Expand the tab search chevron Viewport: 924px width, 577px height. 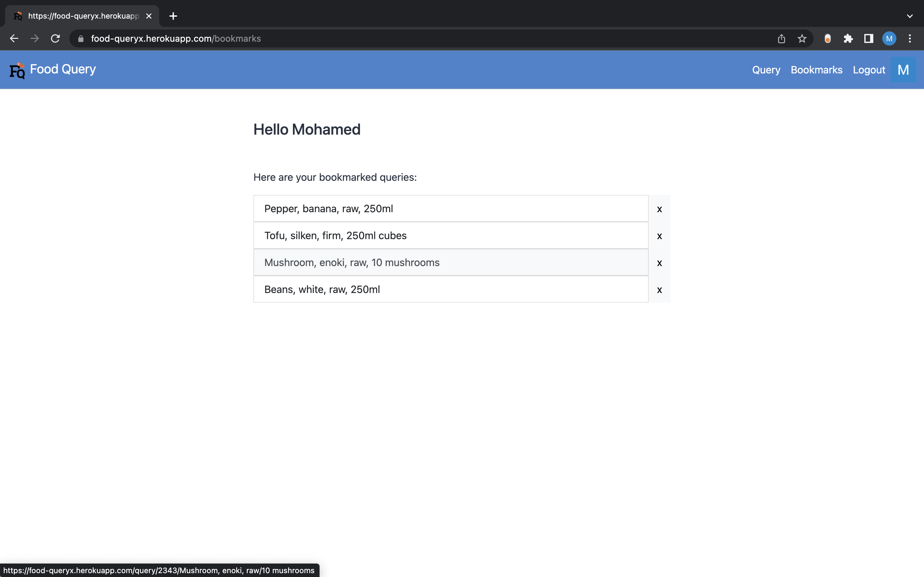click(910, 16)
